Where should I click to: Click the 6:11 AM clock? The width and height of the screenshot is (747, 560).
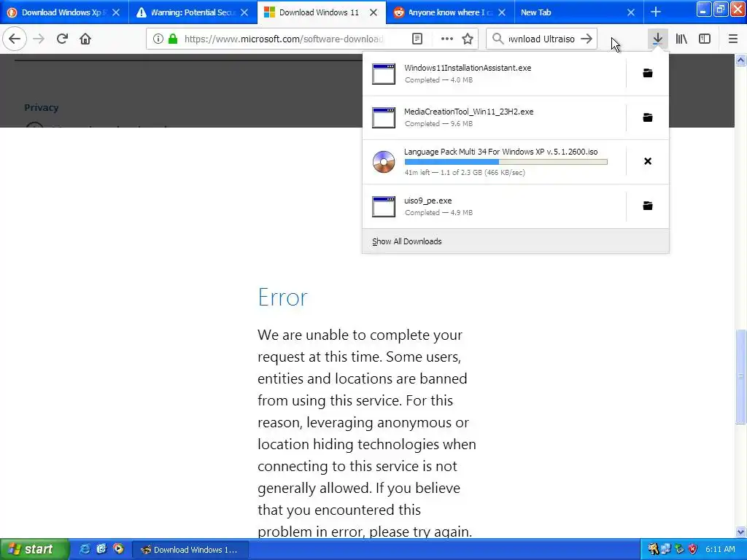(720, 549)
